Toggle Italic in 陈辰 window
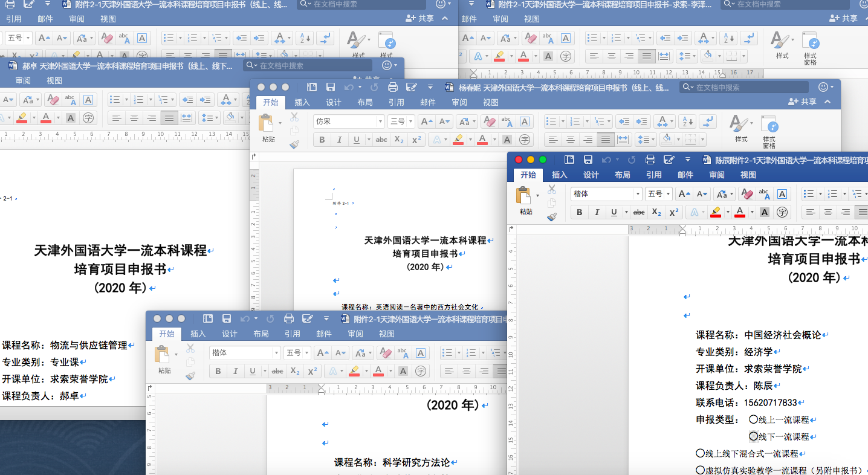Screen dimensions: 868x475 (597, 212)
